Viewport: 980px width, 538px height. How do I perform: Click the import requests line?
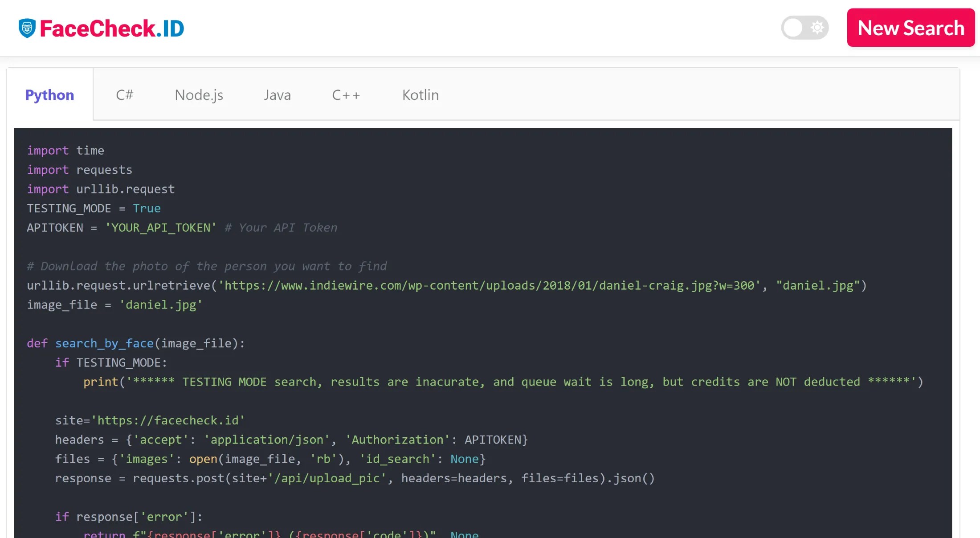point(79,170)
